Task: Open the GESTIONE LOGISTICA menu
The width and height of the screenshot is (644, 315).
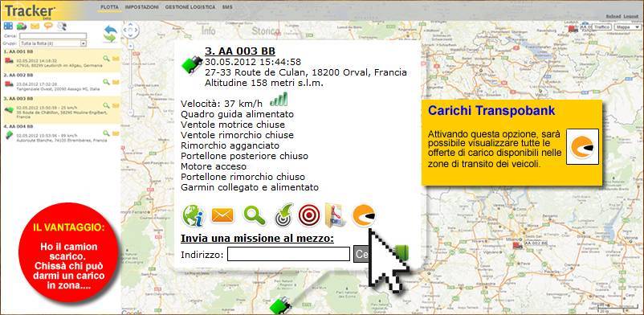Action: pyautogui.click(x=190, y=7)
